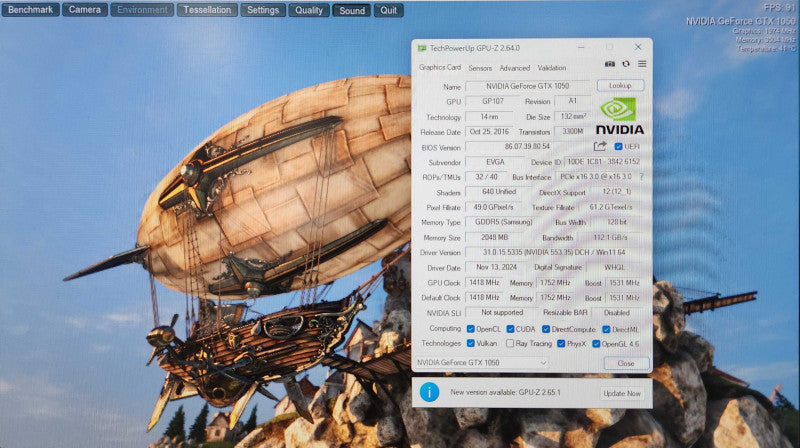Switch to the Sensors tab

click(480, 68)
